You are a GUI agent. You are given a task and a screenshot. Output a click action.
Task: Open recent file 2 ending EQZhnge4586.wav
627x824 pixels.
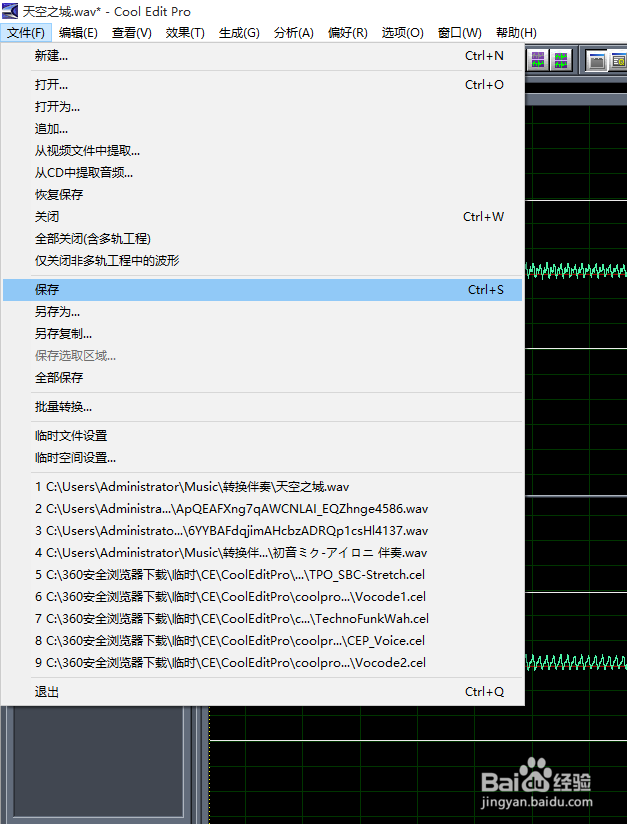(262, 509)
